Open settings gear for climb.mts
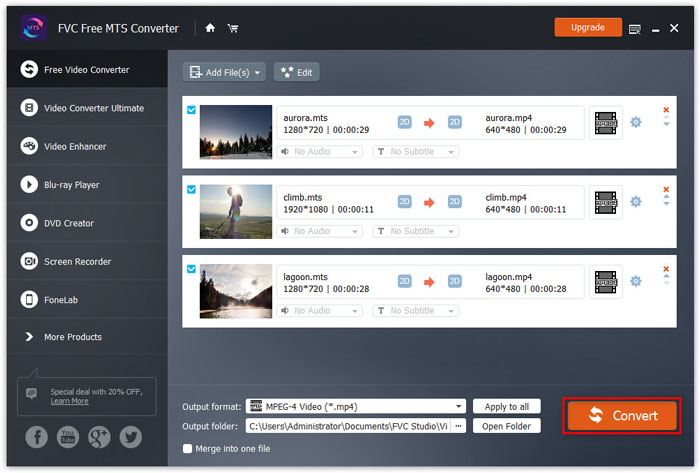Screen dimensions: 700x473 [x=635, y=202]
